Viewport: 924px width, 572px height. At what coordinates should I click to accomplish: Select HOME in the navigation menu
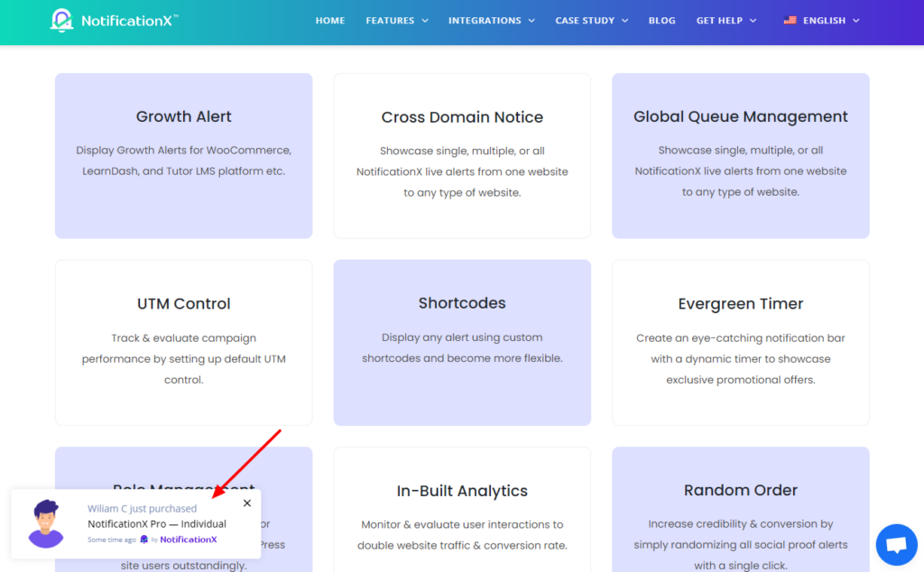330,20
